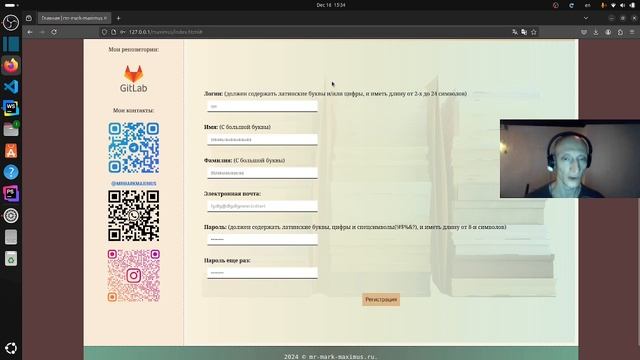Open Ubuntu Software store icon
Image resolution: width=640 pixels, height=360 pixels.
click(11, 151)
